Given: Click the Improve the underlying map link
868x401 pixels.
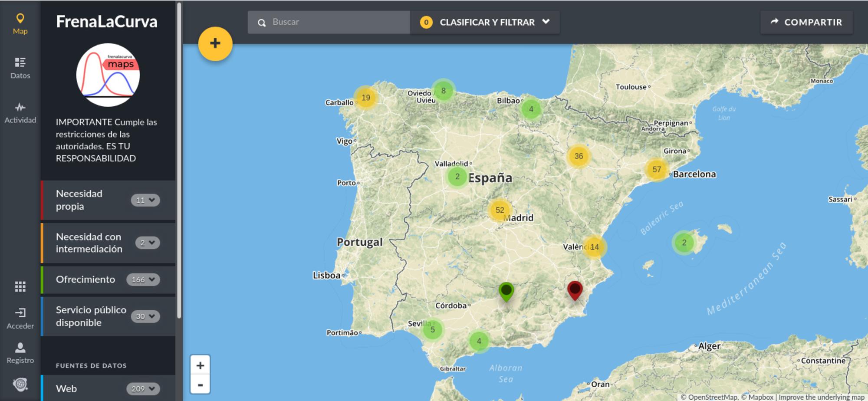Looking at the screenshot, I should pyautogui.click(x=821, y=397).
